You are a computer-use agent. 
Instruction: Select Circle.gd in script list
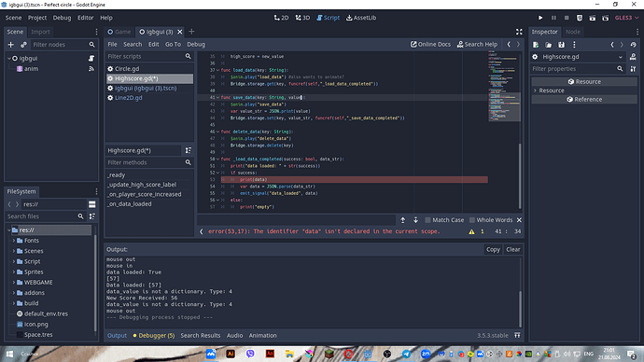coord(149,68)
